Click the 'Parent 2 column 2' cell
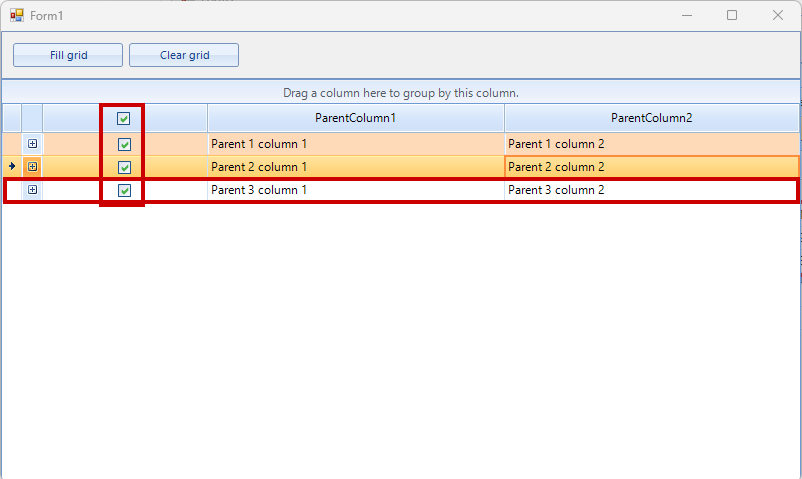802x479 pixels. click(x=650, y=167)
